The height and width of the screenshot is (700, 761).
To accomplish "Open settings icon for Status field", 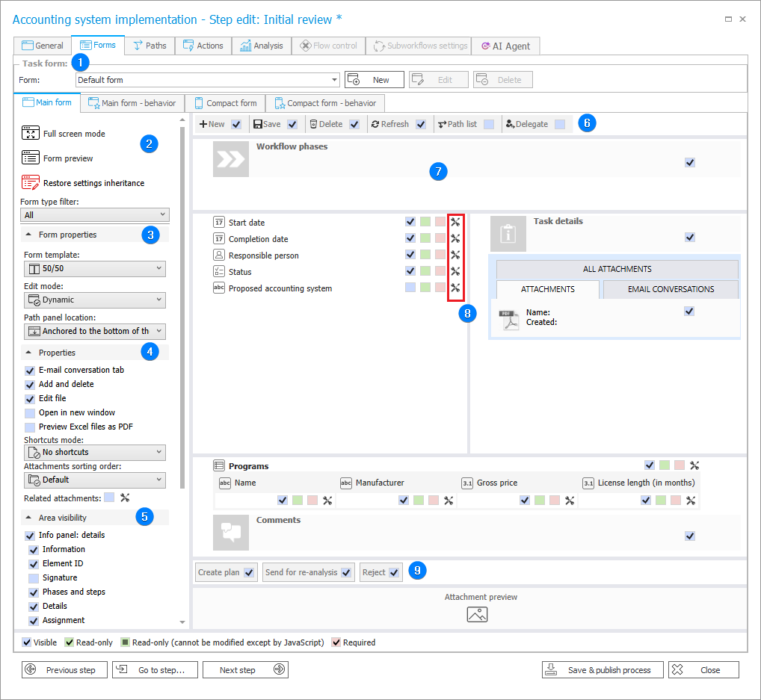I will click(455, 271).
